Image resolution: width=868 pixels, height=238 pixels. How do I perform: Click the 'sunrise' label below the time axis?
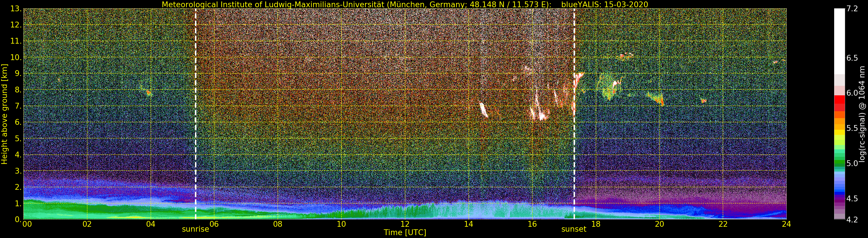point(196,229)
